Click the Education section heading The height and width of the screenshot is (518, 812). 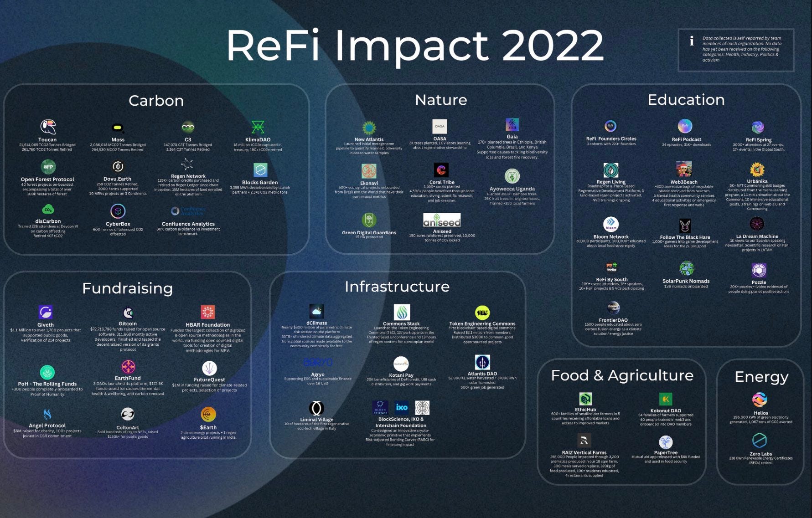pyautogui.click(x=686, y=100)
